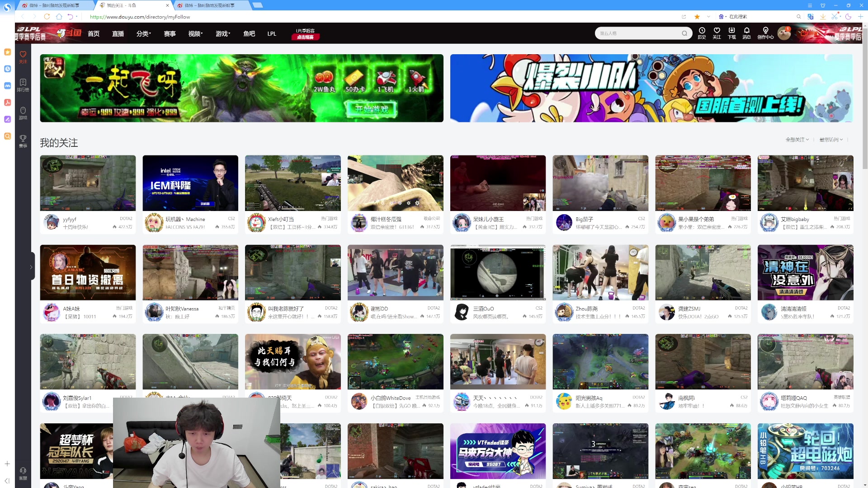868x488 pixels.
Task: Toggle the bookmark star for page
Action: click(x=697, y=17)
